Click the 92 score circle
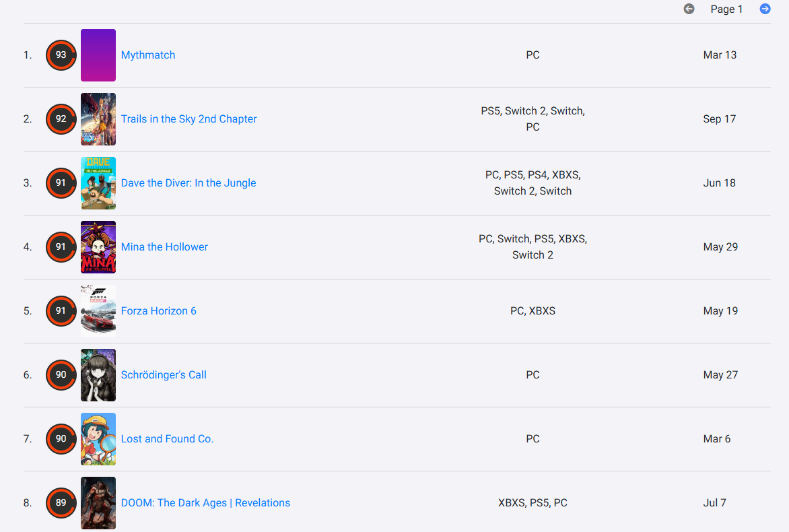The image size is (789, 532). 61,119
